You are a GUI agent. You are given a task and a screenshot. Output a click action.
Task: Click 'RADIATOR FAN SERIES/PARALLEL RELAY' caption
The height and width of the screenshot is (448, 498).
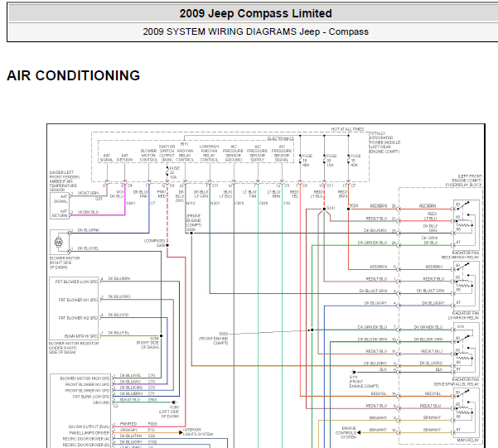[x=456, y=382]
